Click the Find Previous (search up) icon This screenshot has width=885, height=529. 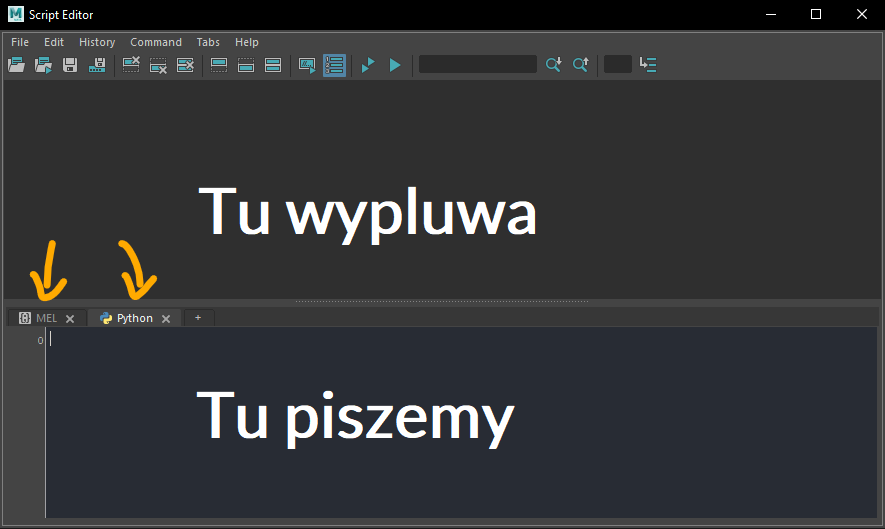[581, 64]
